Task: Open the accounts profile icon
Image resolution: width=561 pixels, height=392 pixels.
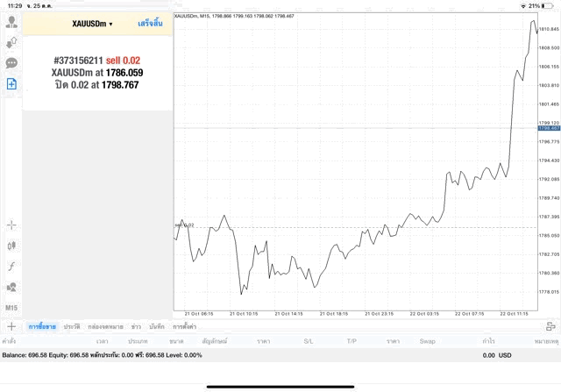Action: (x=11, y=22)
